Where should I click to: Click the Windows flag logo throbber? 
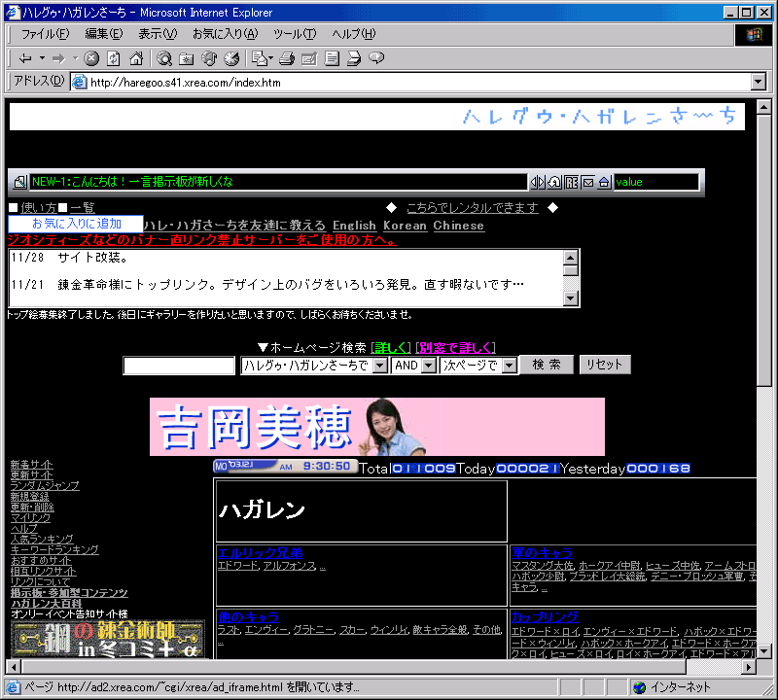pyautogui.click(x=754, y=34)
